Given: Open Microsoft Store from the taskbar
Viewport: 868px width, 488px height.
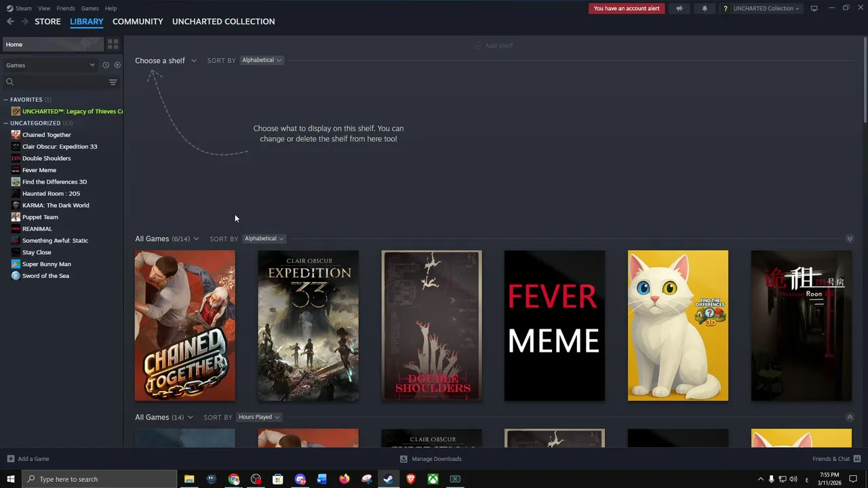Looking at the screenshot, I should coord(278,479).
